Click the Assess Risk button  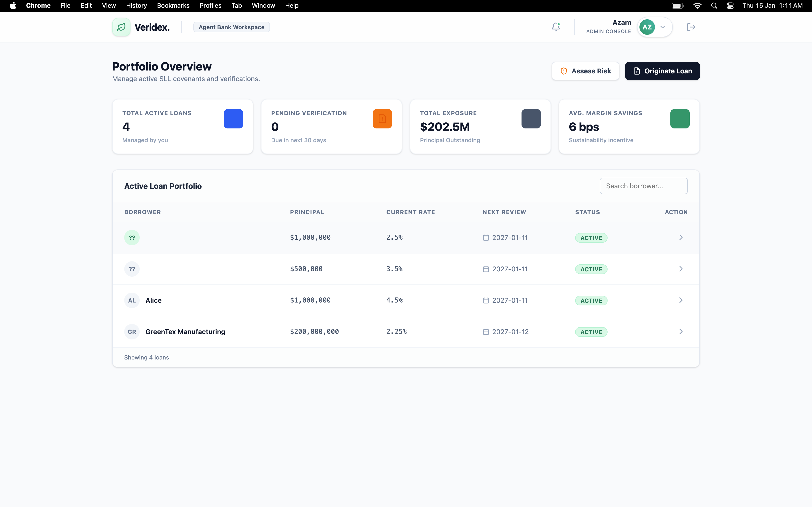585,71
